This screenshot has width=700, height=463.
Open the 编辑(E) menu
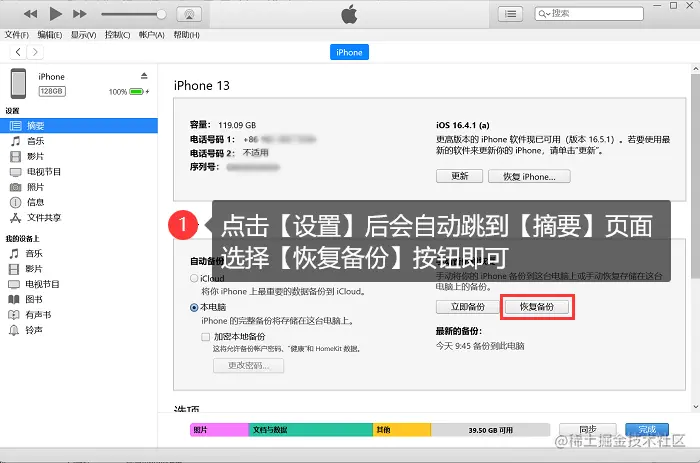50,35
